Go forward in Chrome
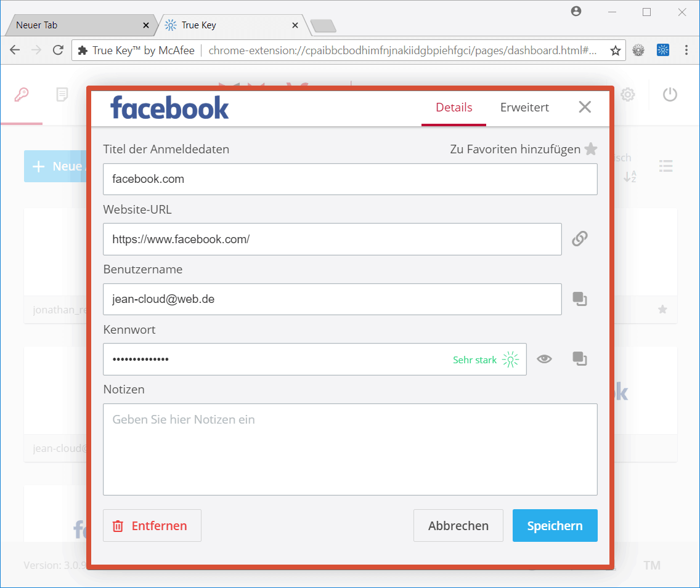This screenshot has width=700, height=588. 36,50
